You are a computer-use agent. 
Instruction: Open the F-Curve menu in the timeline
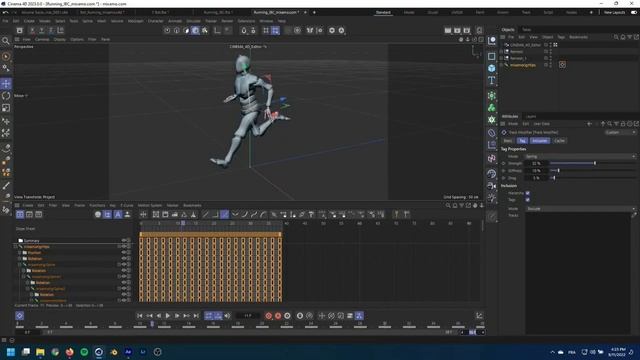[127, 205]
